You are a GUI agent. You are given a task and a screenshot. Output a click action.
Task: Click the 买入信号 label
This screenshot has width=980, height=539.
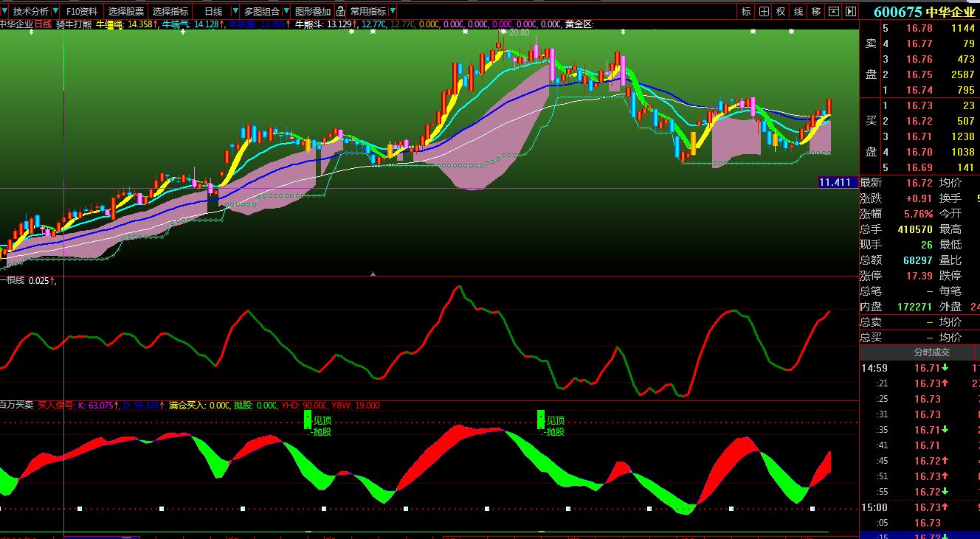click(x=56, y=406)
